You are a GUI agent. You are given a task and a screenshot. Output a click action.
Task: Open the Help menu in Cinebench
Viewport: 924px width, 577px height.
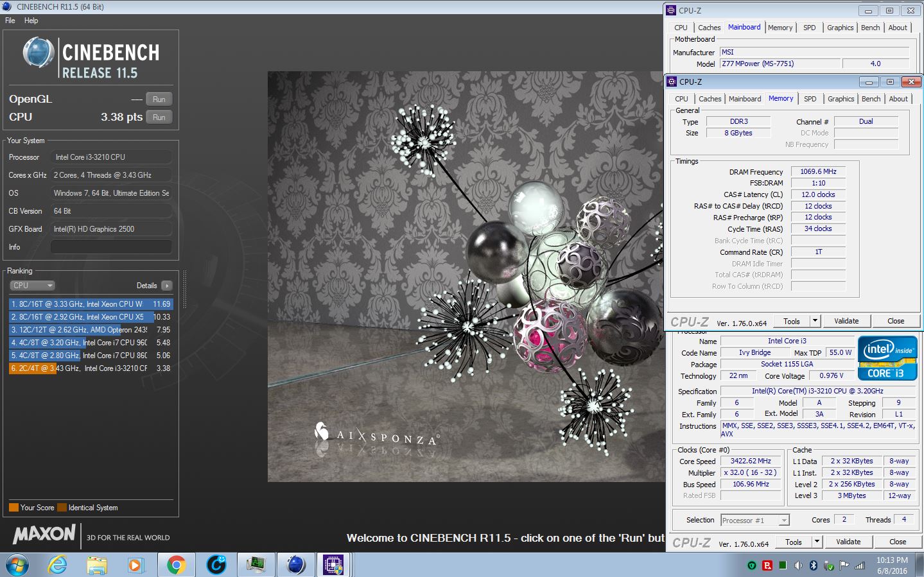[31, 21]
